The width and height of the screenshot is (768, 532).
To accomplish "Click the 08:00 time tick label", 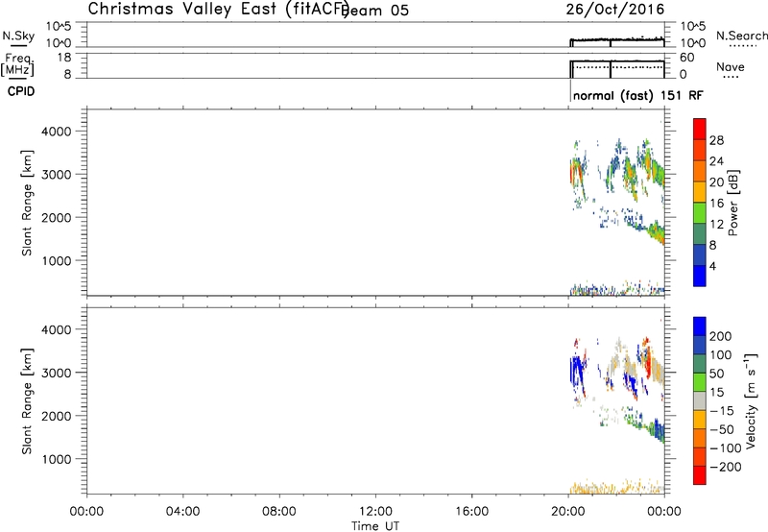I will click(x=279, y=512).
